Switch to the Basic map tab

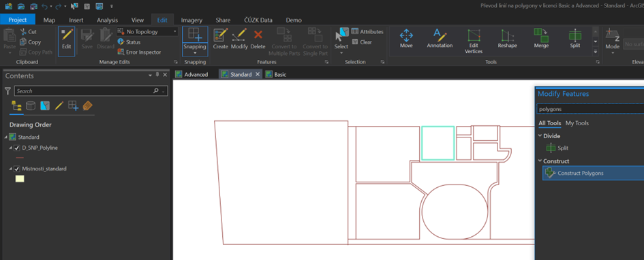click(x=275, y=75)
